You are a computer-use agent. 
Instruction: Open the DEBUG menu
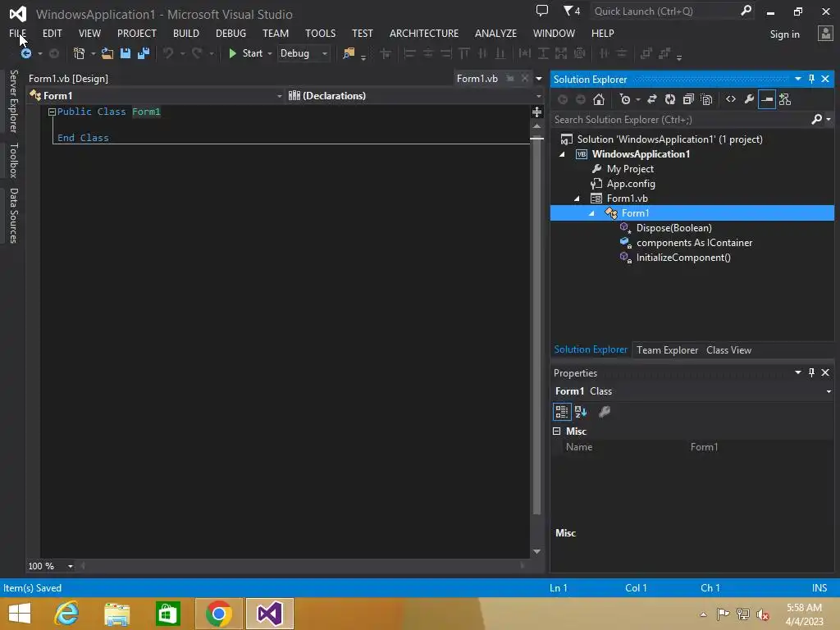click(x=231, y=33)
